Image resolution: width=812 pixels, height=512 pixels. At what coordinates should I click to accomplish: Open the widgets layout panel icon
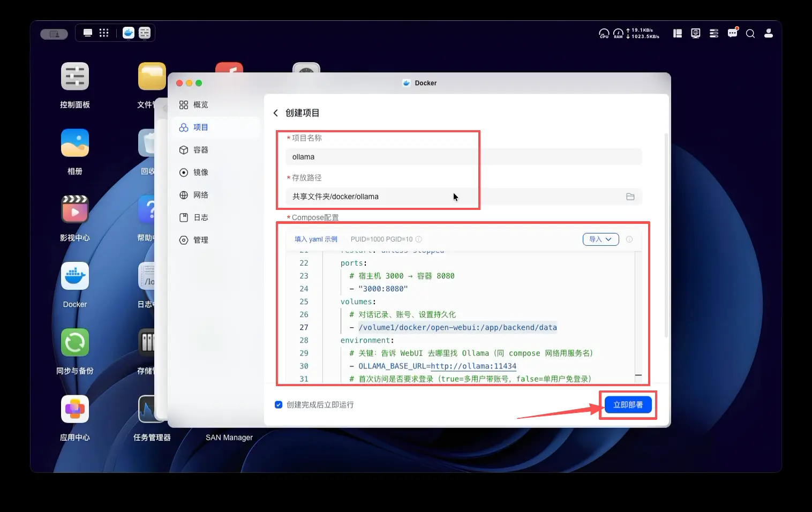click(678, 33)
